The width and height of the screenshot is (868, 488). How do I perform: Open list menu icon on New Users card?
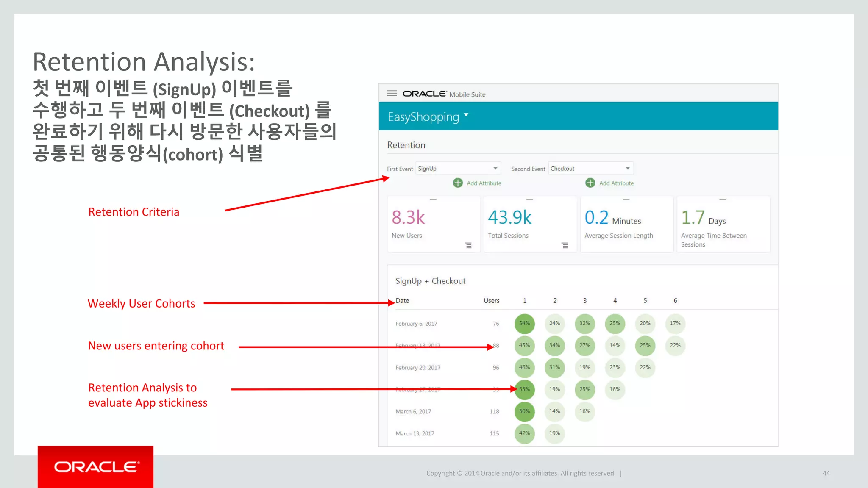(468, 246)
